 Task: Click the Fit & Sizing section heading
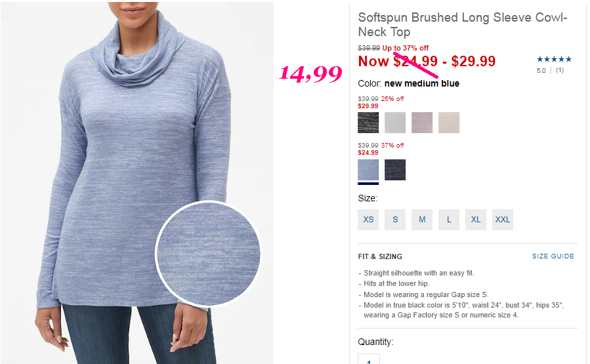(380, 256)
